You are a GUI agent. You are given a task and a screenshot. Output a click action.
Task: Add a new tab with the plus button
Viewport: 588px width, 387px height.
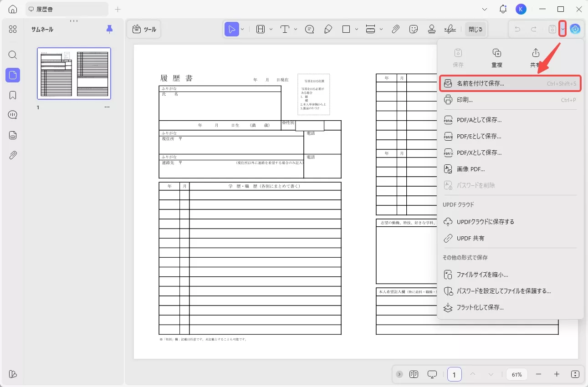point(118,9)
